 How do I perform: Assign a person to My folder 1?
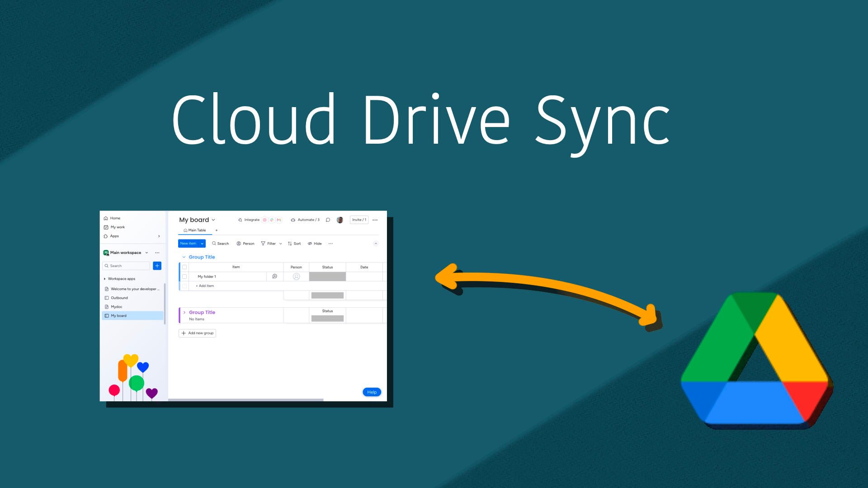[x=297, y=277]
